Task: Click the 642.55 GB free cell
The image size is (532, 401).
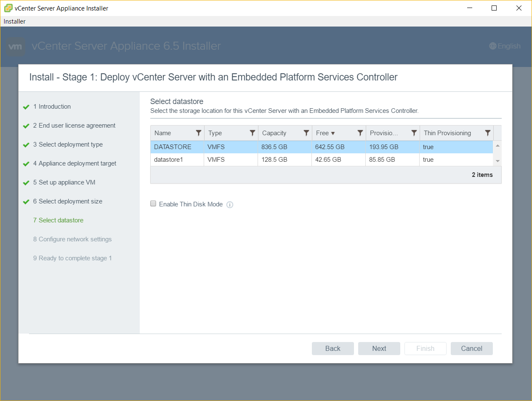Action: 339,147
